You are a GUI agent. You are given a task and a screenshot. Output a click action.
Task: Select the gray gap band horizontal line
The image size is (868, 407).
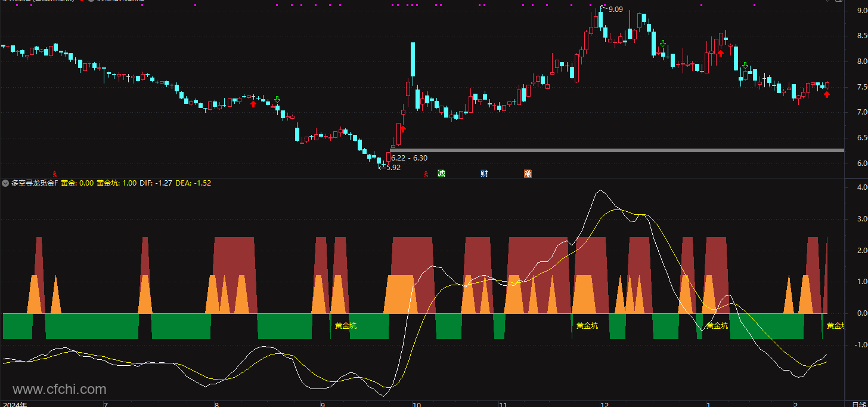coord(617,150)
